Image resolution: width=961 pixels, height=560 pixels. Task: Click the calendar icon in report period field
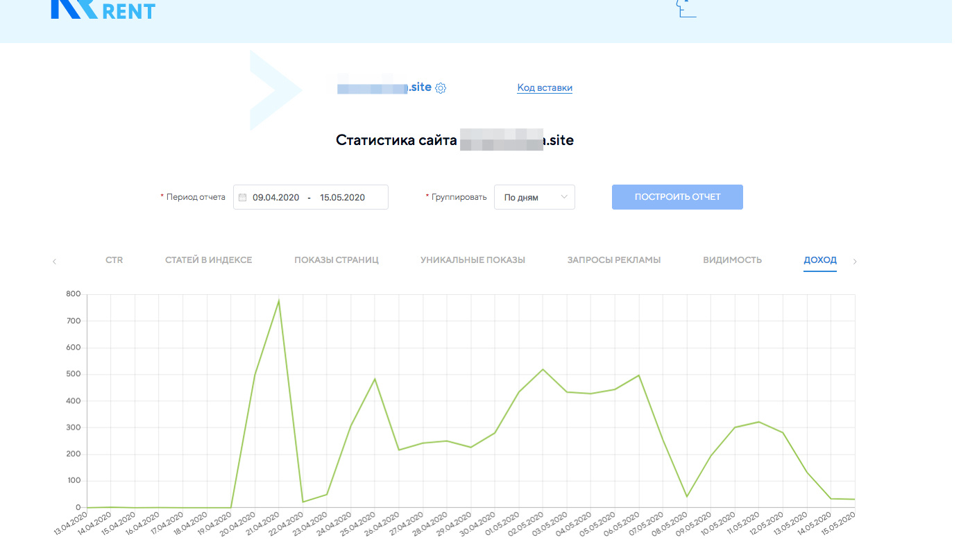pyautogui.click(x=243, y=197)
